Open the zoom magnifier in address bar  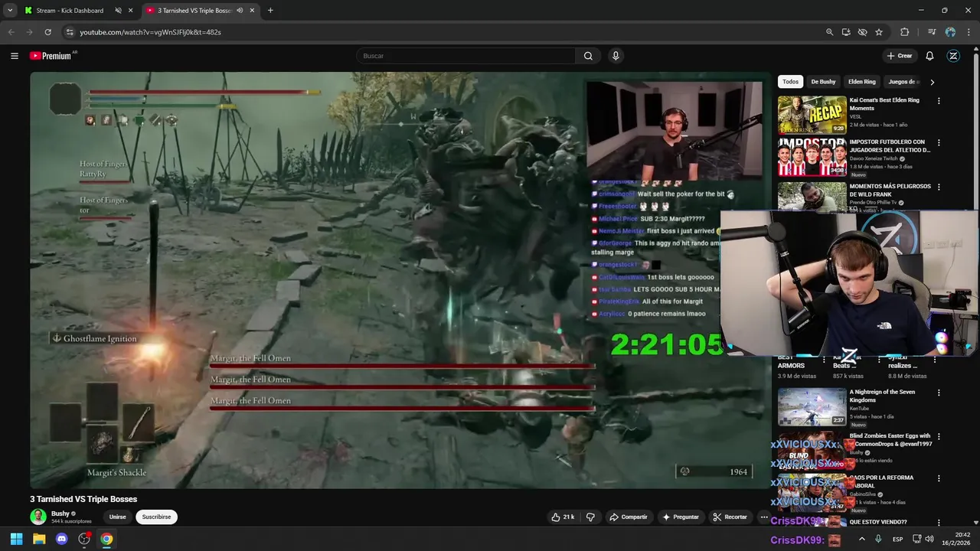(829, 32)
